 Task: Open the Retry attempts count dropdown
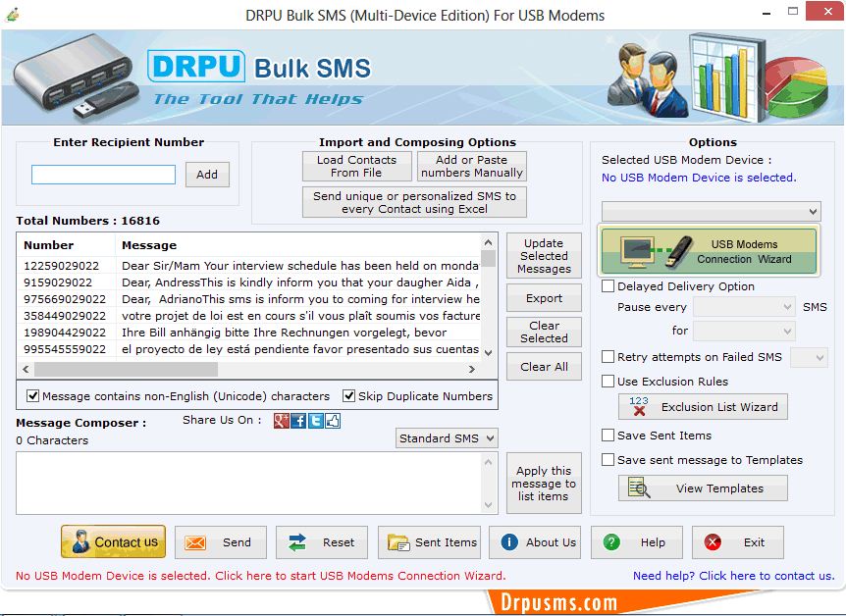(x=809, y=357)
